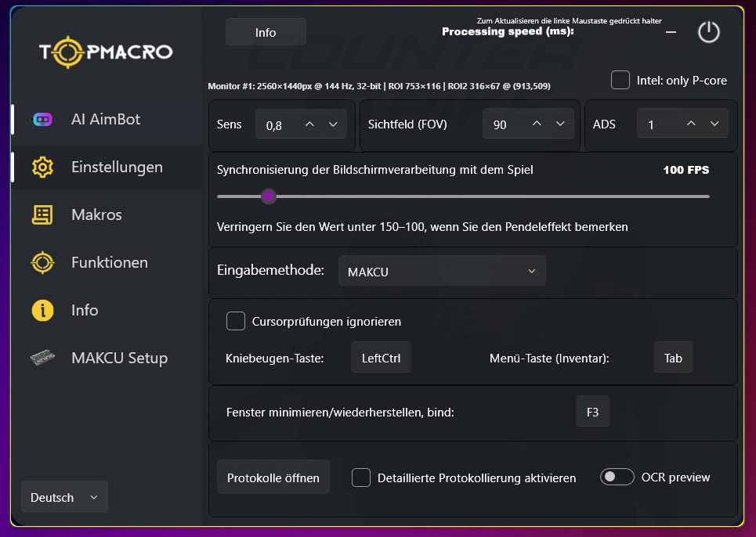This screenshot has height=537, width=756.
Task: Decrease the Sichtfeld (FOV) value
Action: tap(560, 124)
